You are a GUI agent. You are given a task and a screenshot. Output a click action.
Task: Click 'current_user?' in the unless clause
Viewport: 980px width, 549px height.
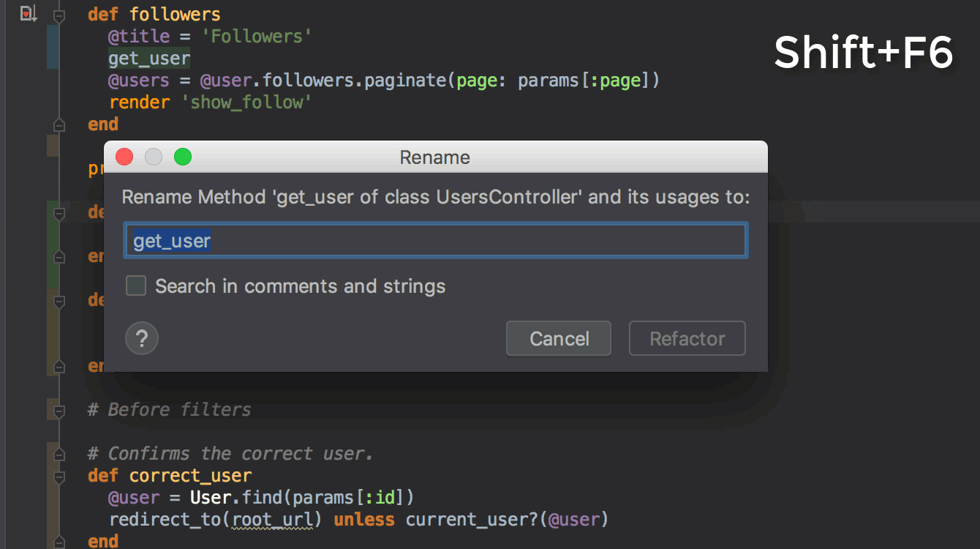[x=472, y=520]
